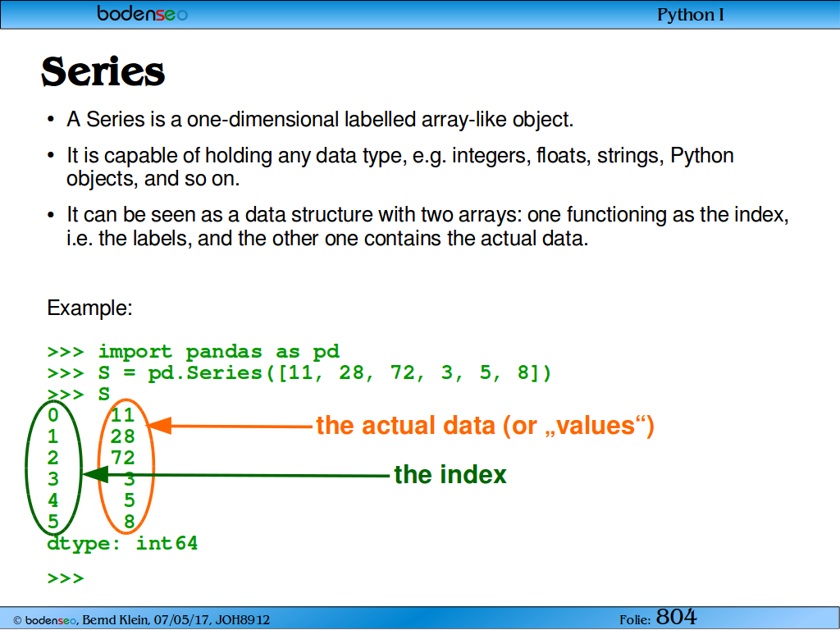Screen dimensions: 840x630
Task: Click the slide number 'Folie: 804'
Action: (x=658, y=617)
